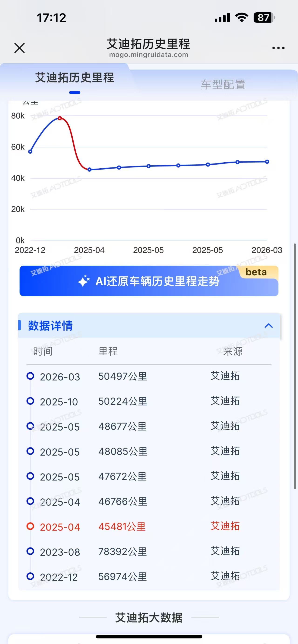Tap the 2026-03 label on the chart axis
Viewport: 298px width, 644px height.
[267, 250]
